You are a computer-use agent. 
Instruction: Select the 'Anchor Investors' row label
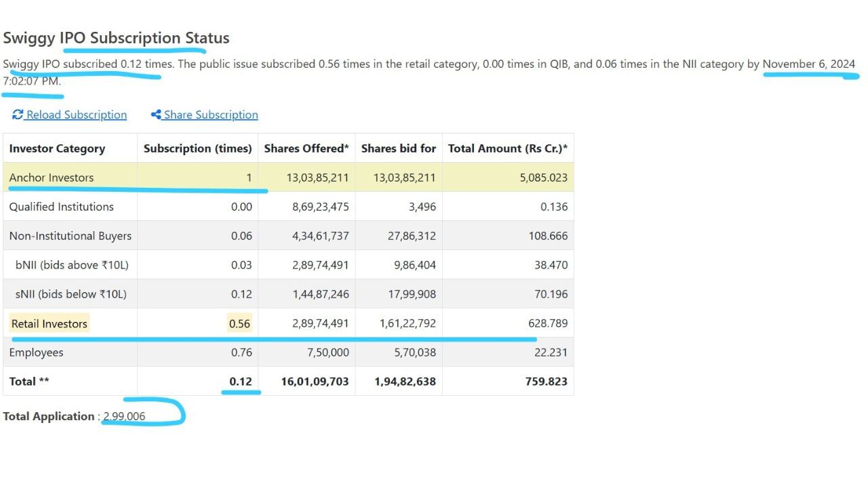pos(52,178)
